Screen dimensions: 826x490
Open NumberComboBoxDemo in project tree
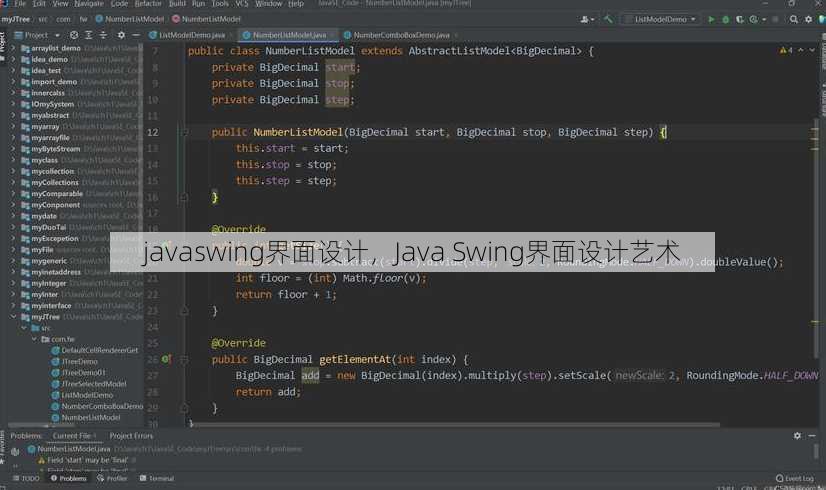(x=102, y=406)
